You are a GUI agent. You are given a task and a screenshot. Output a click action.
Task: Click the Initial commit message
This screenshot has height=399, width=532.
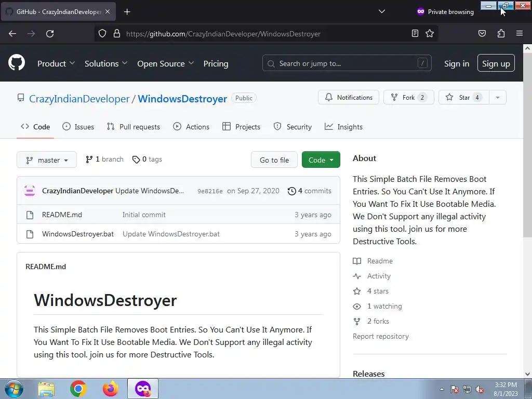tap(144, 215)
